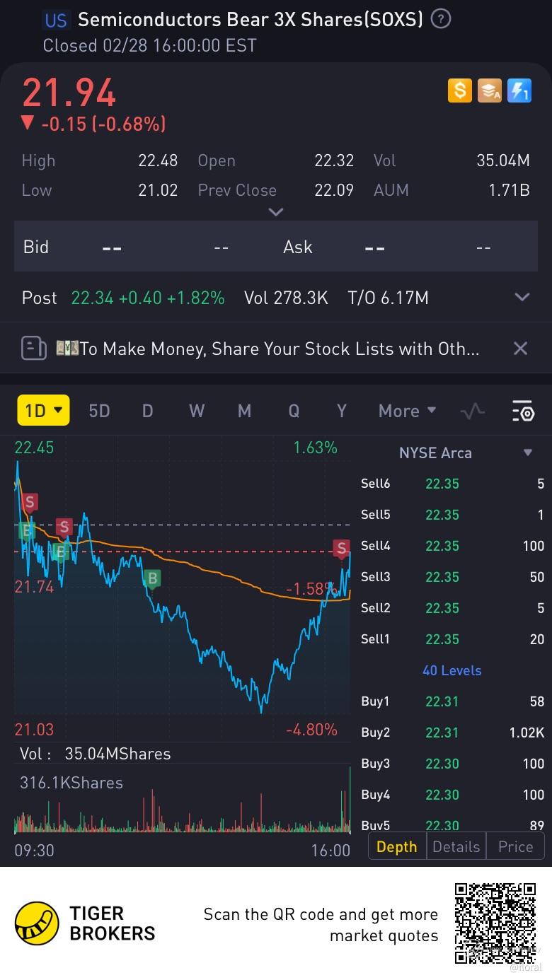This screenshot has height=980, width=552.
Task: Switch to the Details tab
Action: tap(456, 846)
